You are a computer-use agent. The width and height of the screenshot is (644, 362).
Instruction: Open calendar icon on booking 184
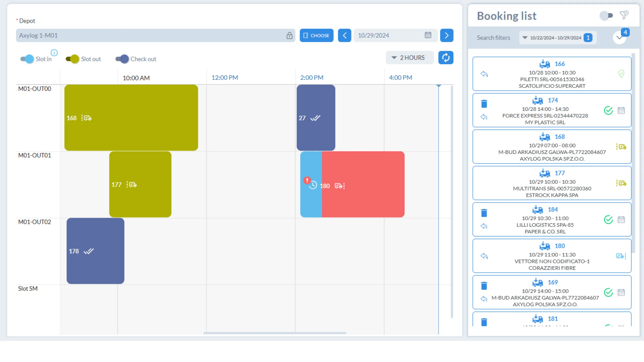pos(621,219)
